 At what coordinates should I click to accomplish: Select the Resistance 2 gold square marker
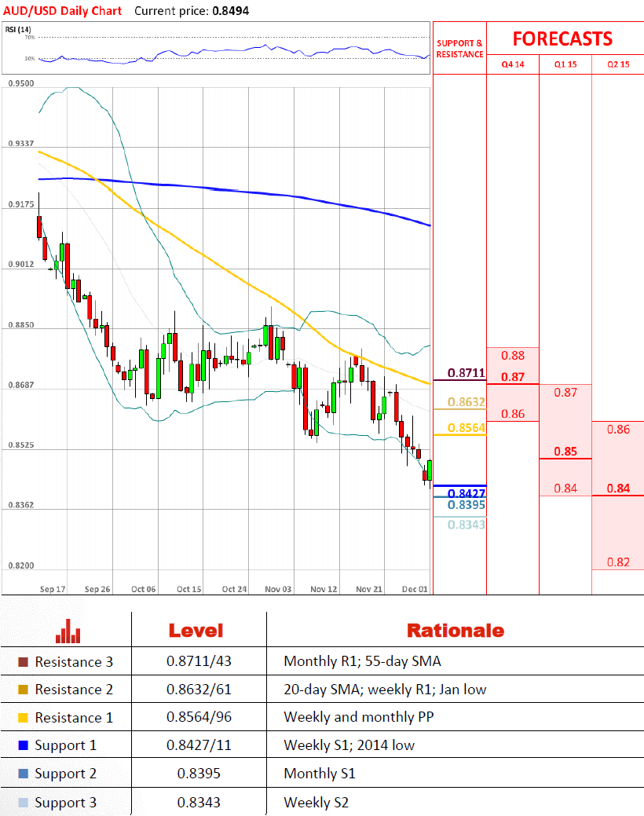(x=22, y=690)
